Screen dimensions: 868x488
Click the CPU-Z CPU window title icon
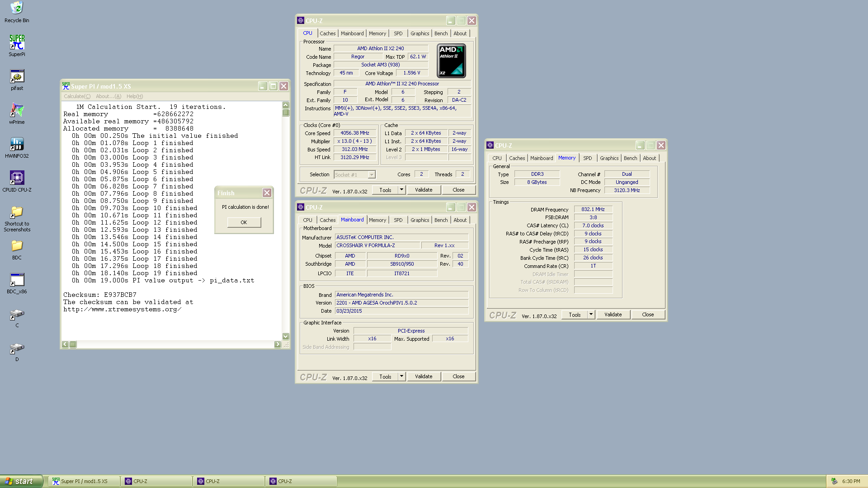tap(301, 20)
